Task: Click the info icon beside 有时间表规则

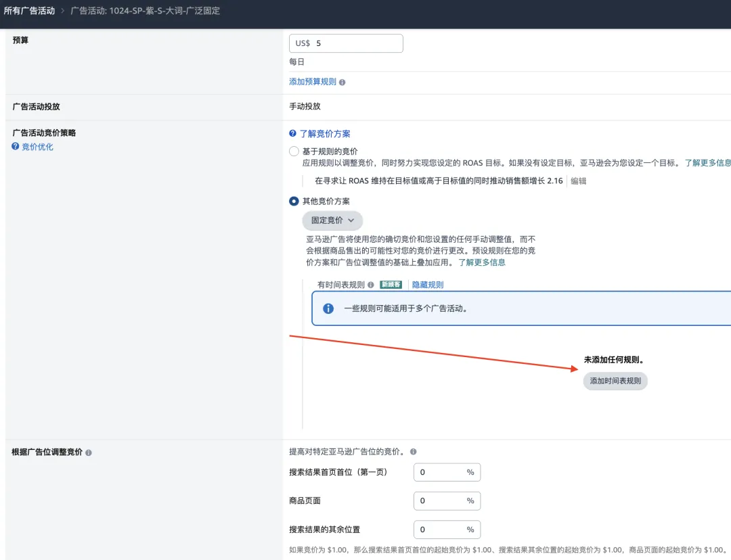Action: click(x=371, y=285)
